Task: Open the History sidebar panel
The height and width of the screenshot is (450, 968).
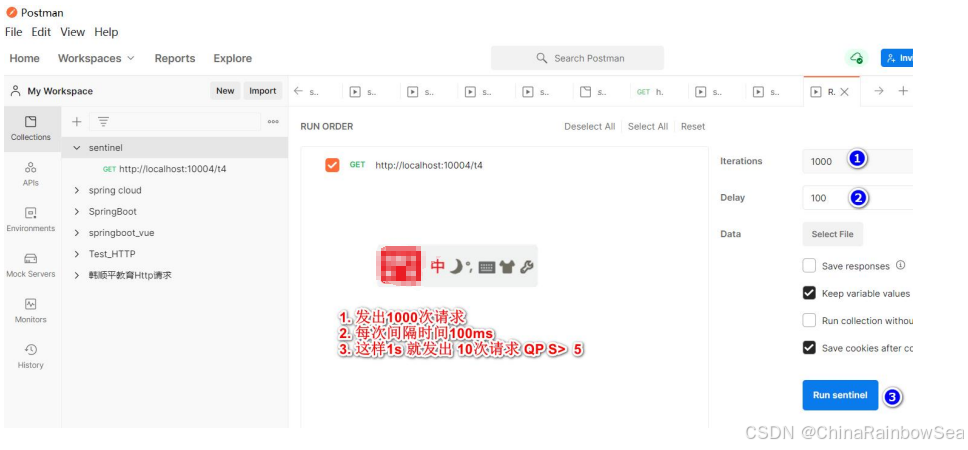Action: 31,357
